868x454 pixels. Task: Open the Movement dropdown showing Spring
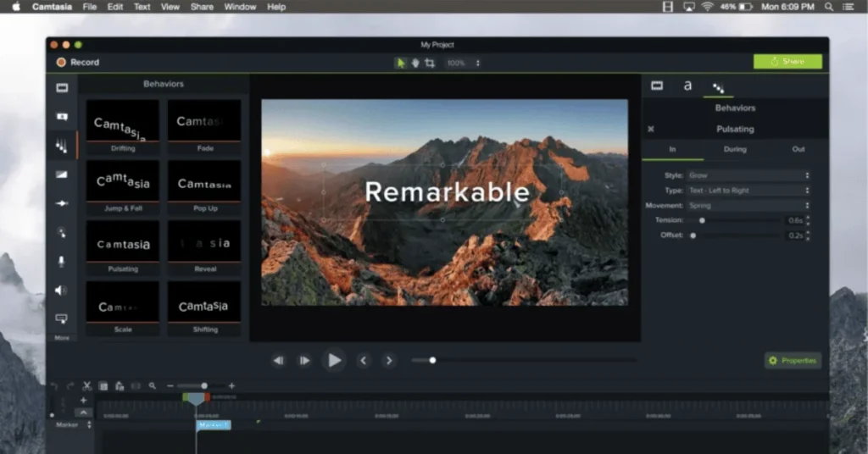pos(749,205)
